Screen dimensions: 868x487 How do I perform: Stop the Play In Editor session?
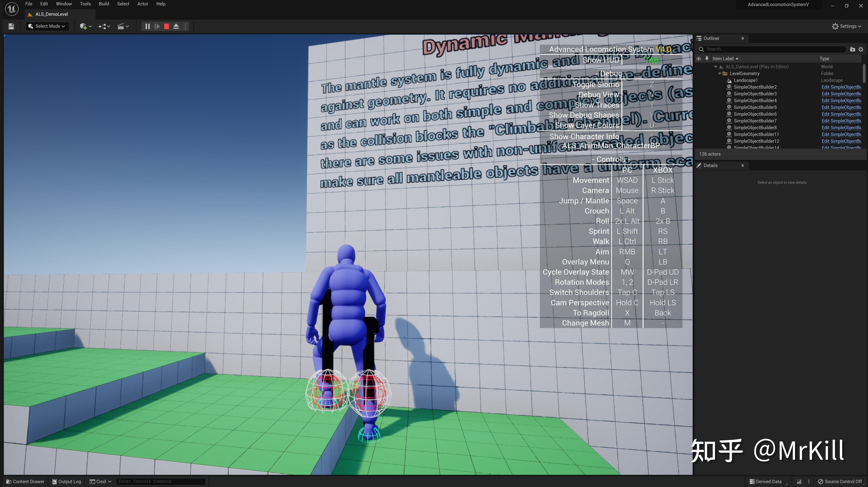(166, 26)
